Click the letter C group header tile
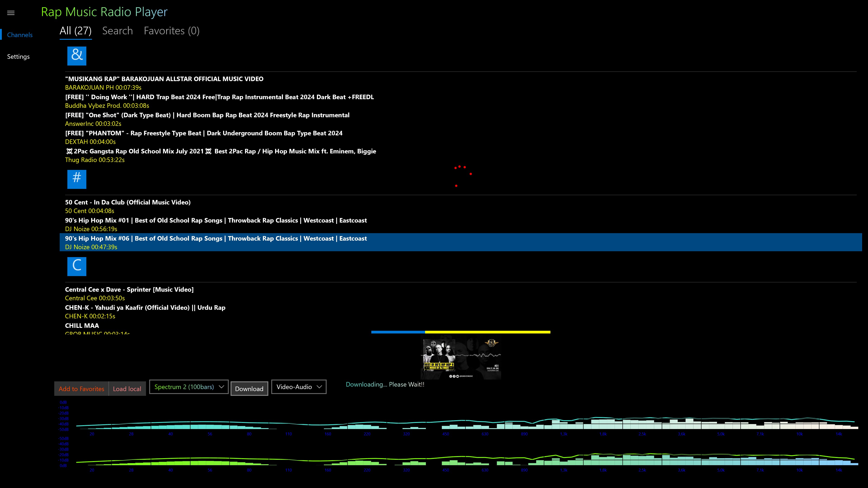Viewport: 868px width, 488px height. [77, 266]
